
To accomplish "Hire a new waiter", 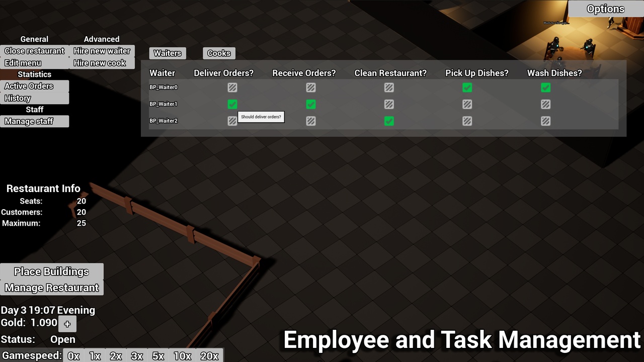I will click(x=102, y=51).
